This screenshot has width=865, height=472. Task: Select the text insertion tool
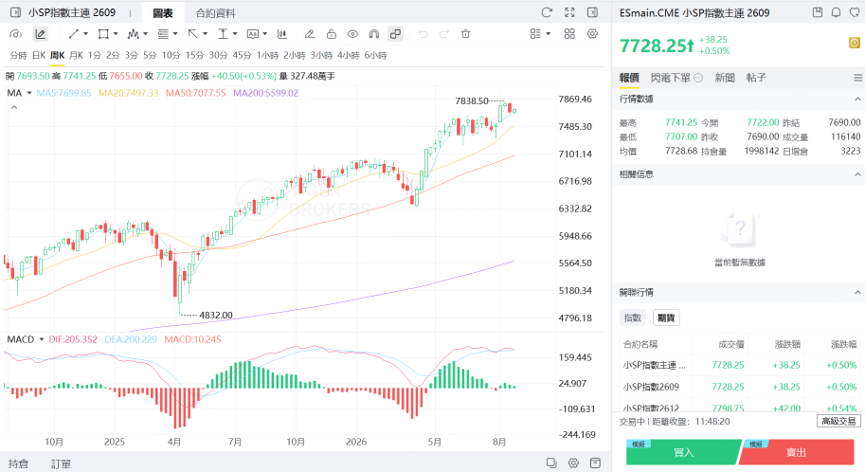(223, 34)
